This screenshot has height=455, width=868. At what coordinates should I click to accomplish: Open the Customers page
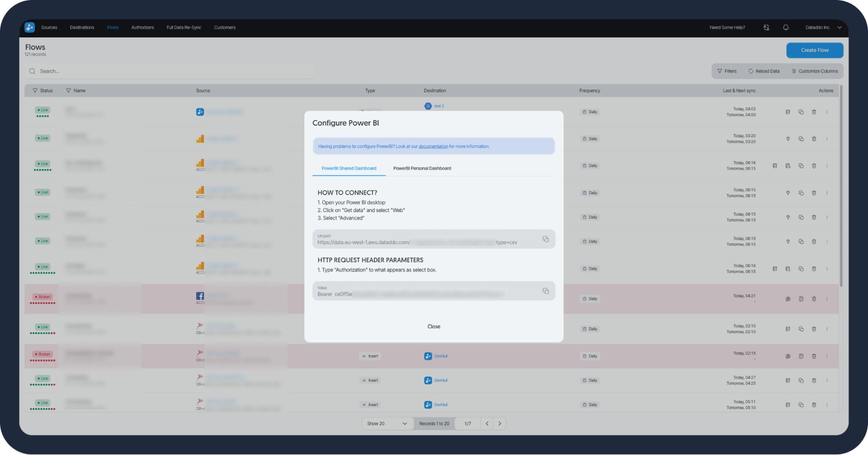click(224, 27)
